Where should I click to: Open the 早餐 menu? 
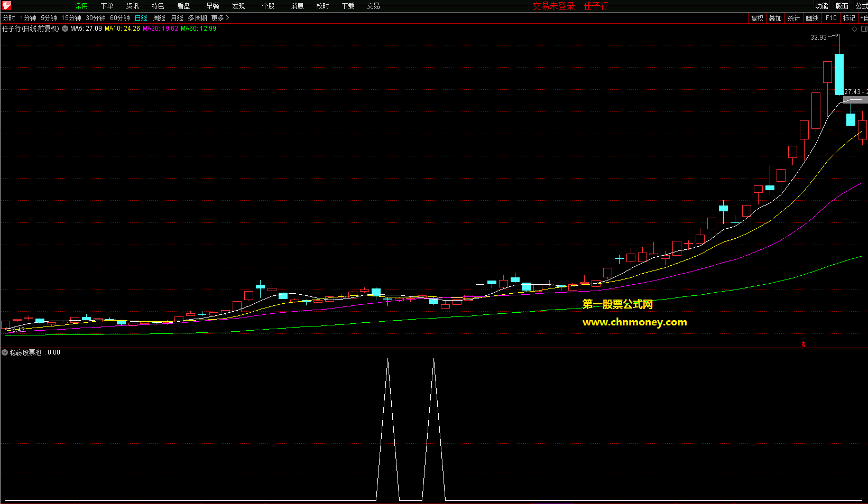click(213, 6)
